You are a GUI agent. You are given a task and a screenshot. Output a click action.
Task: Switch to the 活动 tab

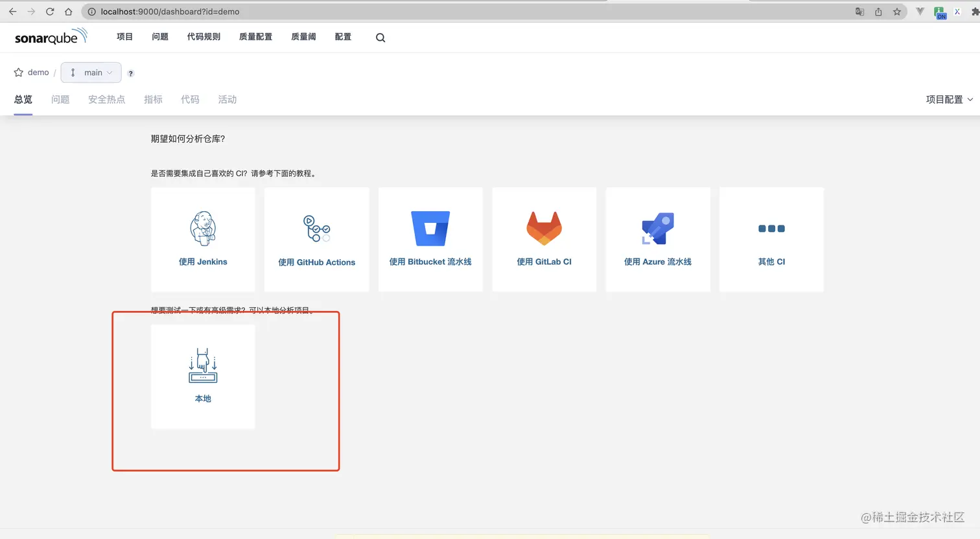click(x=227, y=99)
